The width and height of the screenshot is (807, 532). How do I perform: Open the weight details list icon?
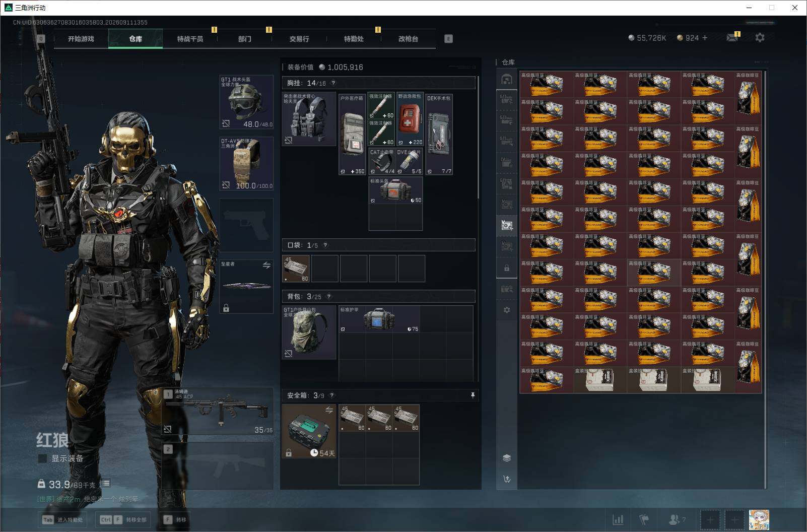(x=105, y=484)
